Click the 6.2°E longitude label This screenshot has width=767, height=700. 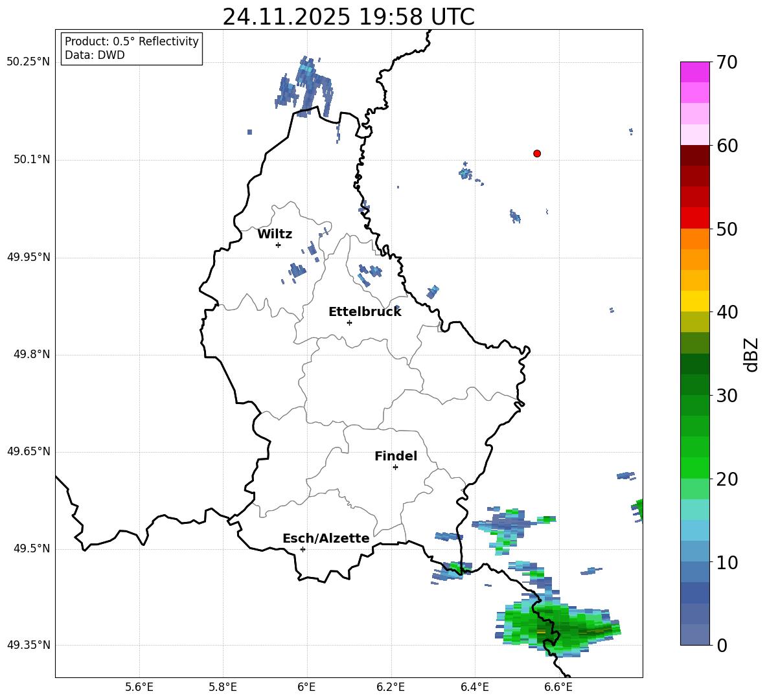tap(391, 687)
